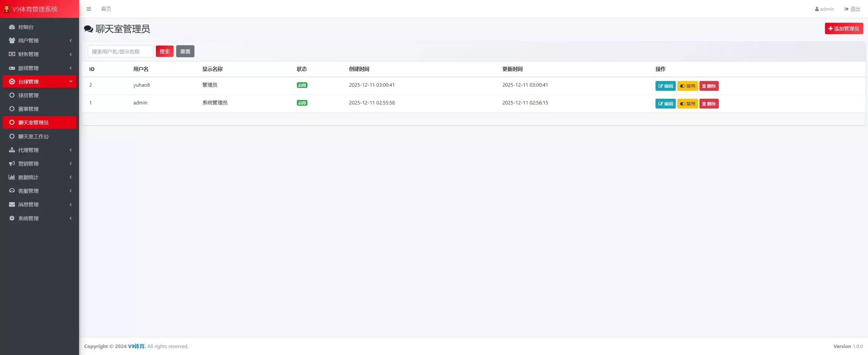Collapse the 台球管理 menu section
868x355 pixels.
tap(71, 81)
